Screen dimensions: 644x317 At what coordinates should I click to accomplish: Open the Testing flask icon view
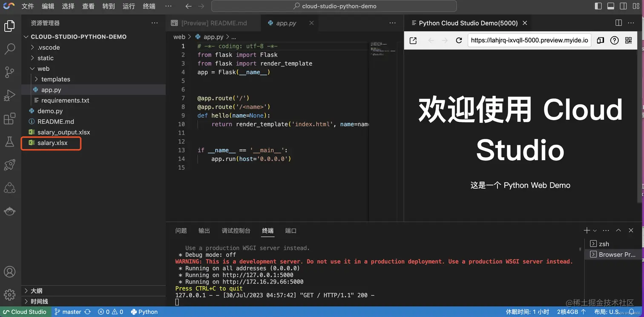pos(9,141)
